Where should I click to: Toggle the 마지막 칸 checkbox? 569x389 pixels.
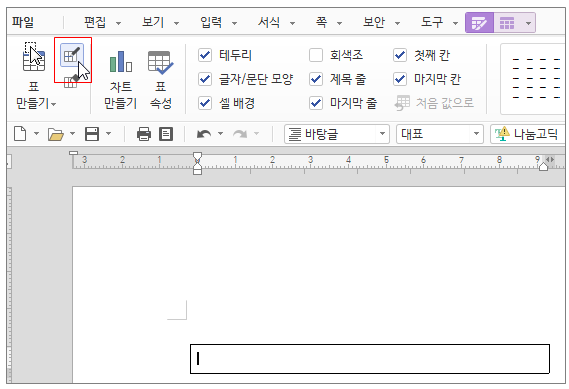[x=400, y=79]
